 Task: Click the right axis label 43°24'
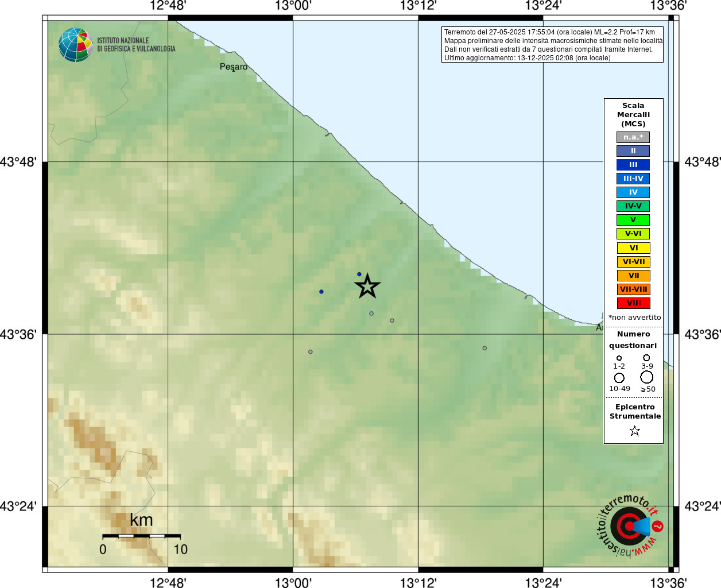pos(703,506)
